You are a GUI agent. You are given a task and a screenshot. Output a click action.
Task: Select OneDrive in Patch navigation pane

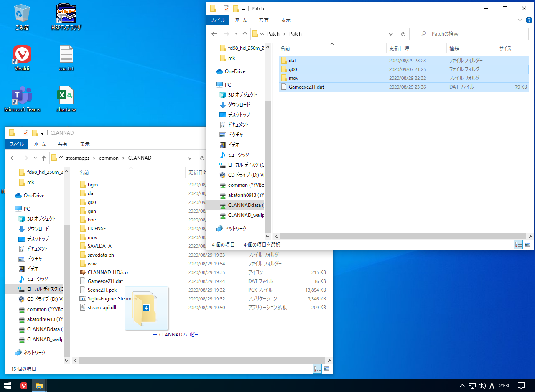pyautogui.click(x=235, y=71)
